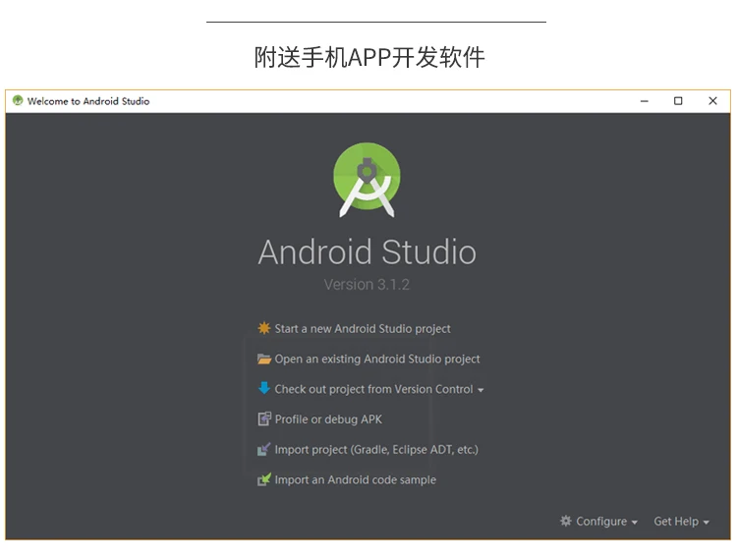
Task: Close the Welcome to Android Studio window
Action: pos(712,100)
